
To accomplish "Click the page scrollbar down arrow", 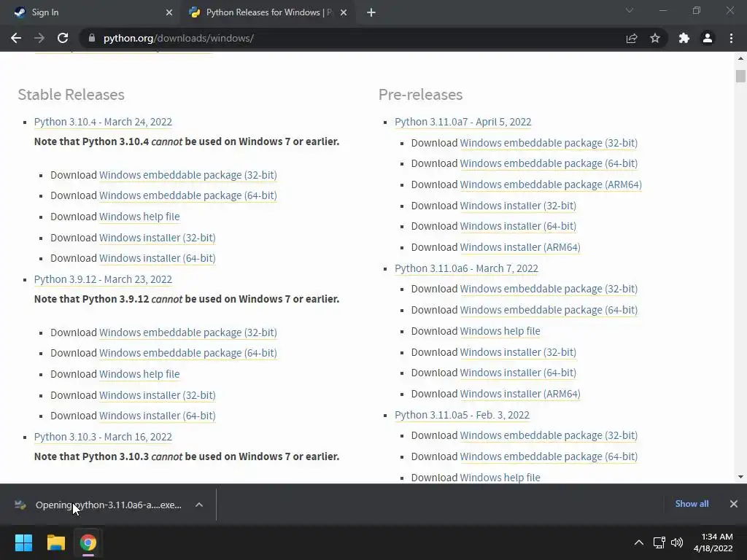I will 740,477.
